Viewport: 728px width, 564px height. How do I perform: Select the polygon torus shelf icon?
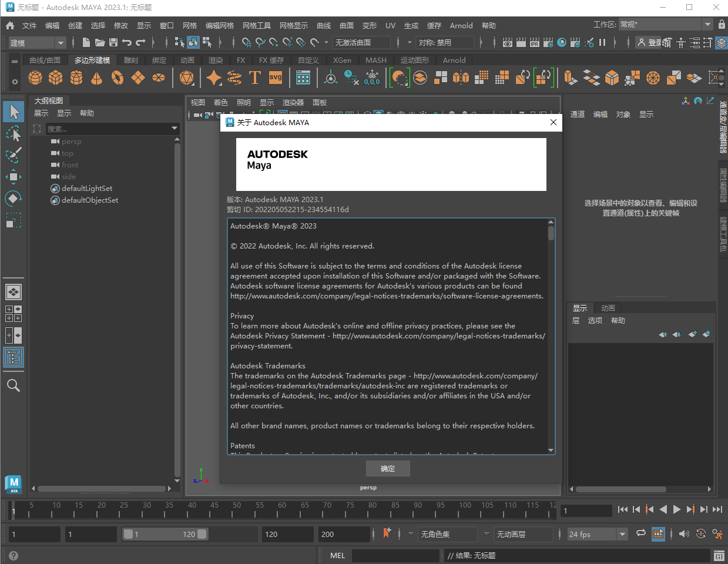pyautogui.click(x=117, y=77)
